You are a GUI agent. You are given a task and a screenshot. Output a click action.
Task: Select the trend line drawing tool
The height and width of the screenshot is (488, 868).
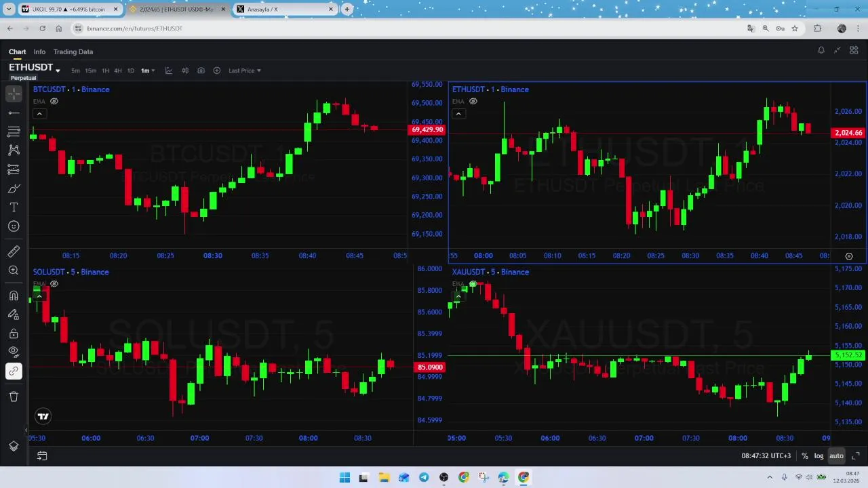pyautogui.click(x=14, y=113)
